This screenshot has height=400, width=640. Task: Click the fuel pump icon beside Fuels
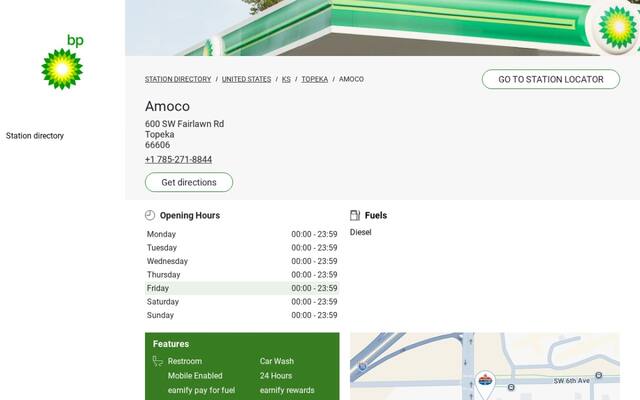pyautogui.click(x=355, y=215)
